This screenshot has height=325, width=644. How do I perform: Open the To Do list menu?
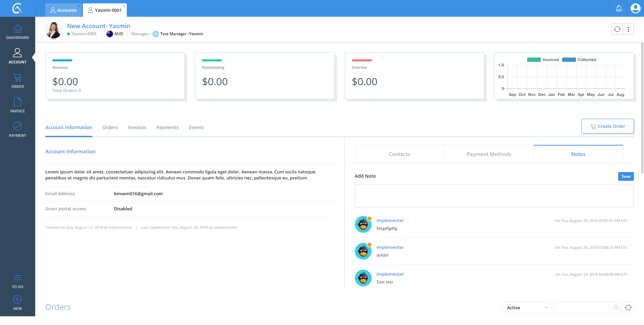pyautogui.click(x=17, y=281)
